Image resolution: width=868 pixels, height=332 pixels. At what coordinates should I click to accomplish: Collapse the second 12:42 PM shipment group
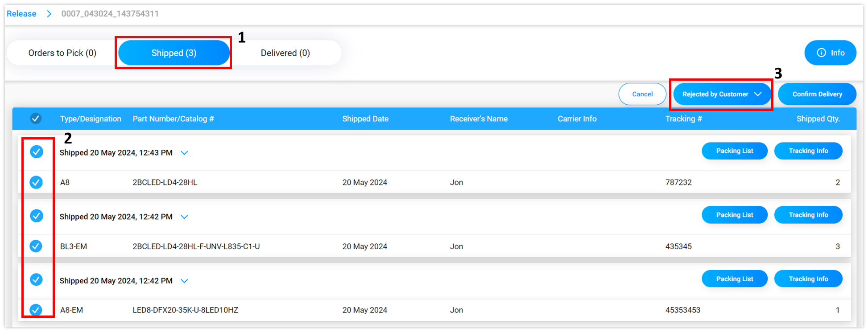click(184, 217)
